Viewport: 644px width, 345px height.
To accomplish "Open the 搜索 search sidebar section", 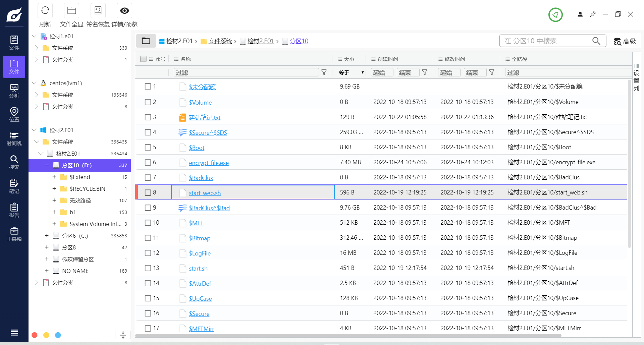I will coord(14,163).
